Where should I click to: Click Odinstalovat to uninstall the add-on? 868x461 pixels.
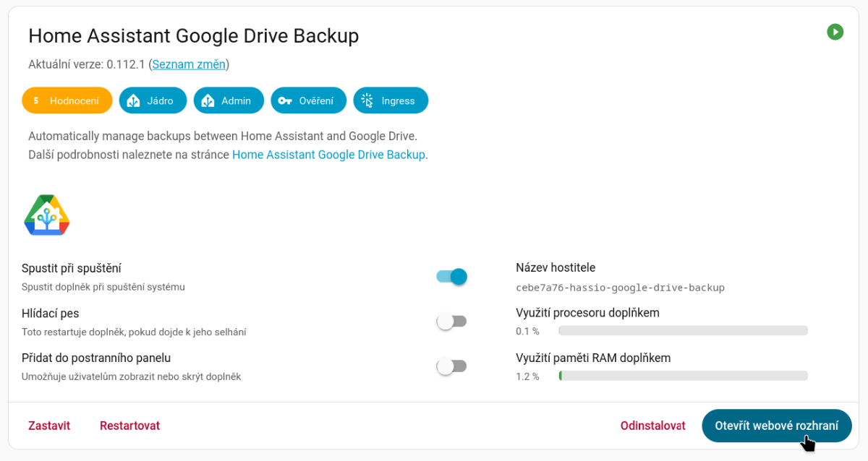(652, 426)
